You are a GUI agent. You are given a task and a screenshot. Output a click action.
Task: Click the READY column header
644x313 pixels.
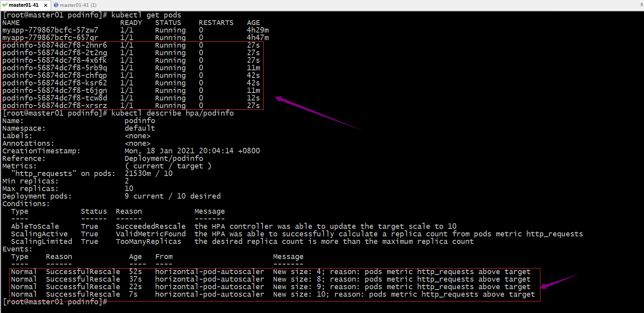(x=131, y=23)
